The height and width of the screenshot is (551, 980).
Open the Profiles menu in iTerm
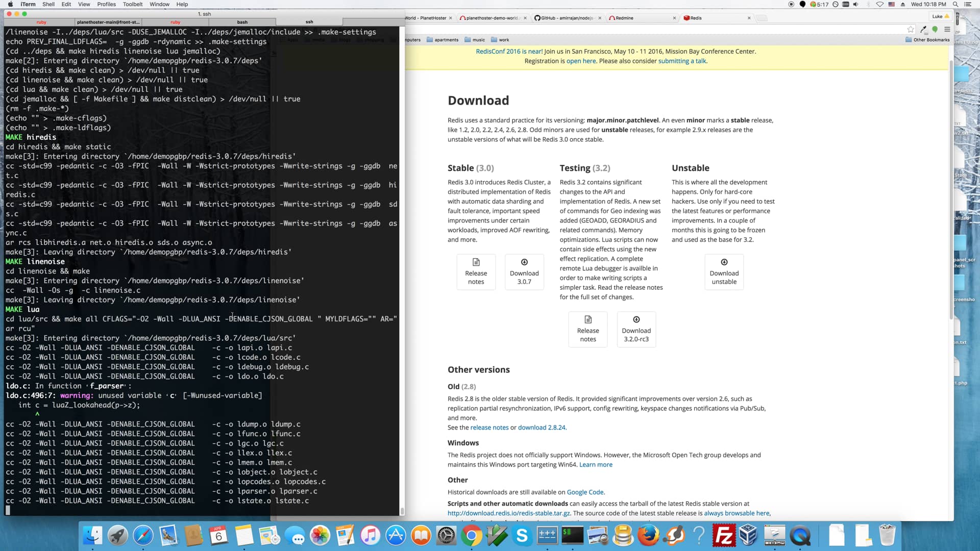[106, 4]
